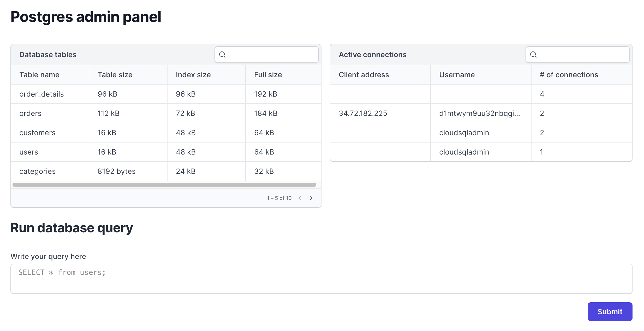Focus the Active connections search field
This screenshot has width=644, height=331.
(x=577, y=55)
